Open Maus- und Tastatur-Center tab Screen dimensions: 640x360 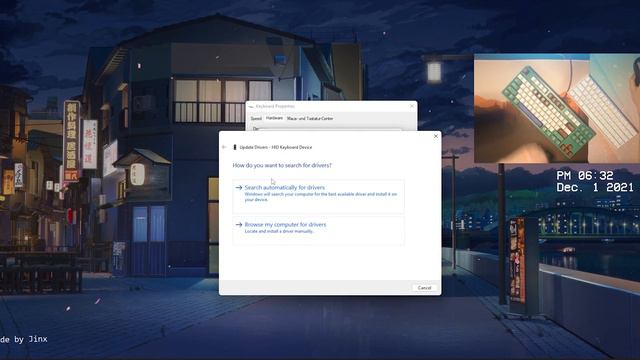310,118
